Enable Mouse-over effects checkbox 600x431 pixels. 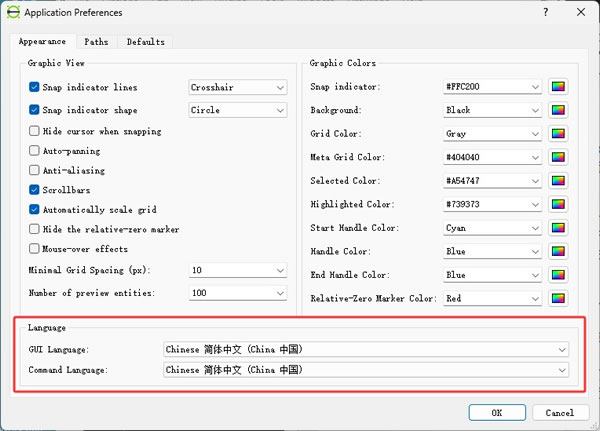click(34, 248)
